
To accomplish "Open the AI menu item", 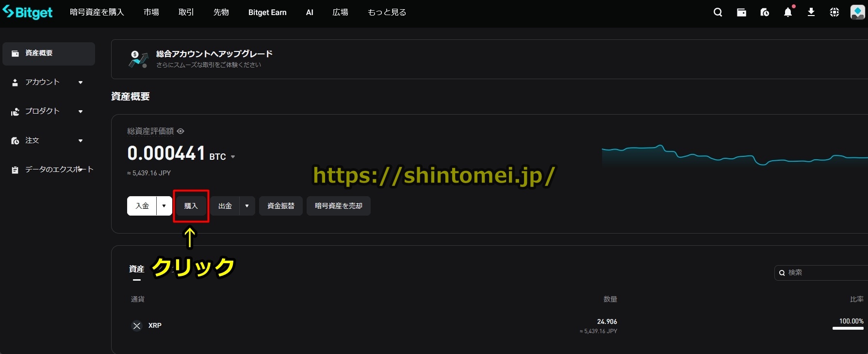I will pos(310,12).
